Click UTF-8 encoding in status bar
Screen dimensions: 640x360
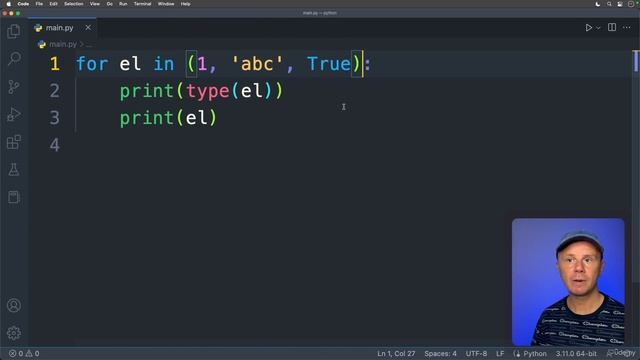[476, 353]
